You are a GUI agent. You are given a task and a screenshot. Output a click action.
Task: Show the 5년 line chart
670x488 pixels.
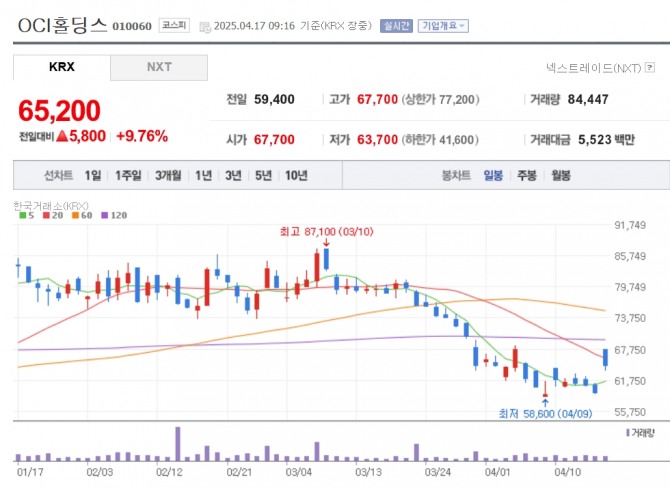pos(263,175)
